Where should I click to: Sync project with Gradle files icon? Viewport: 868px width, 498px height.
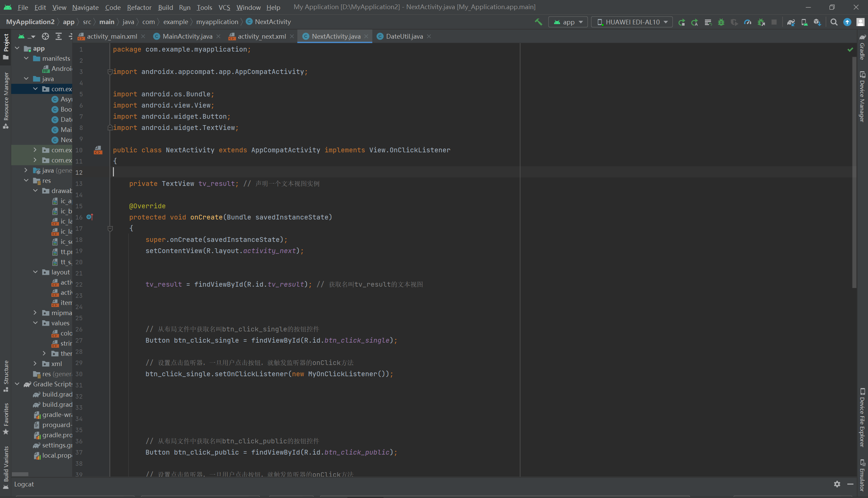pyautogui.click(x=791, y=22)
